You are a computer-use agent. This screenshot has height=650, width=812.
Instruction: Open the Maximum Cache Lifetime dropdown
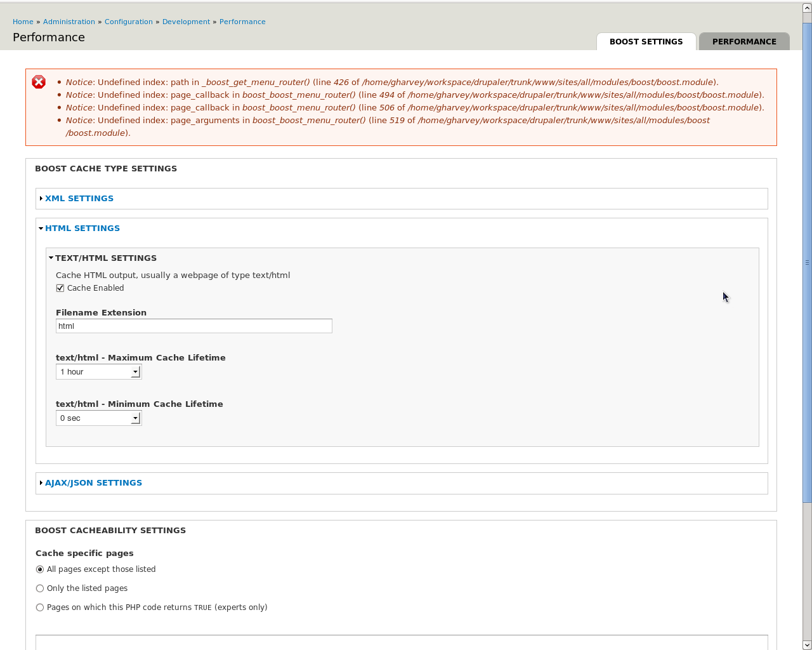click(x=99, y=372)
